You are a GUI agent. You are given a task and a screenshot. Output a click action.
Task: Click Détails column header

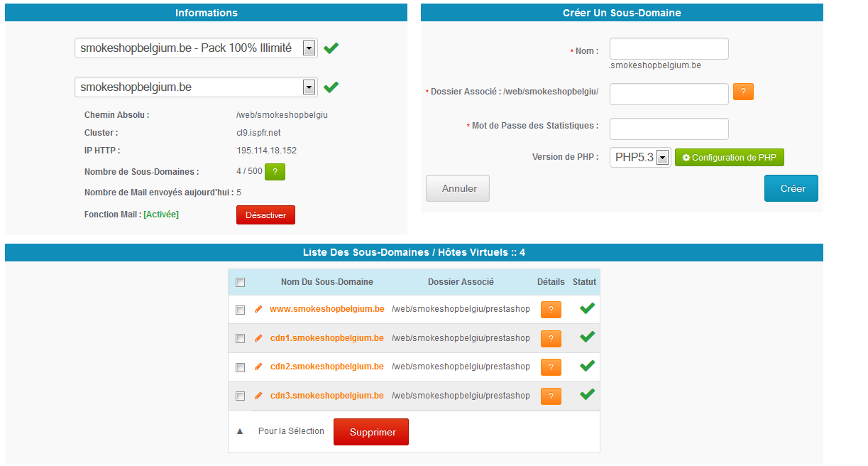tap(551, 282)
